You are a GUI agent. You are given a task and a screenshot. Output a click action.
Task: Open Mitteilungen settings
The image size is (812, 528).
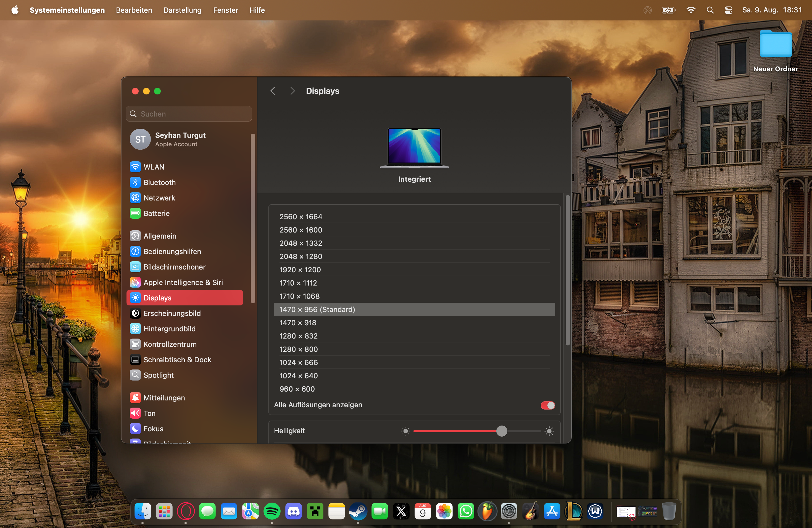(x=184, y=398)
